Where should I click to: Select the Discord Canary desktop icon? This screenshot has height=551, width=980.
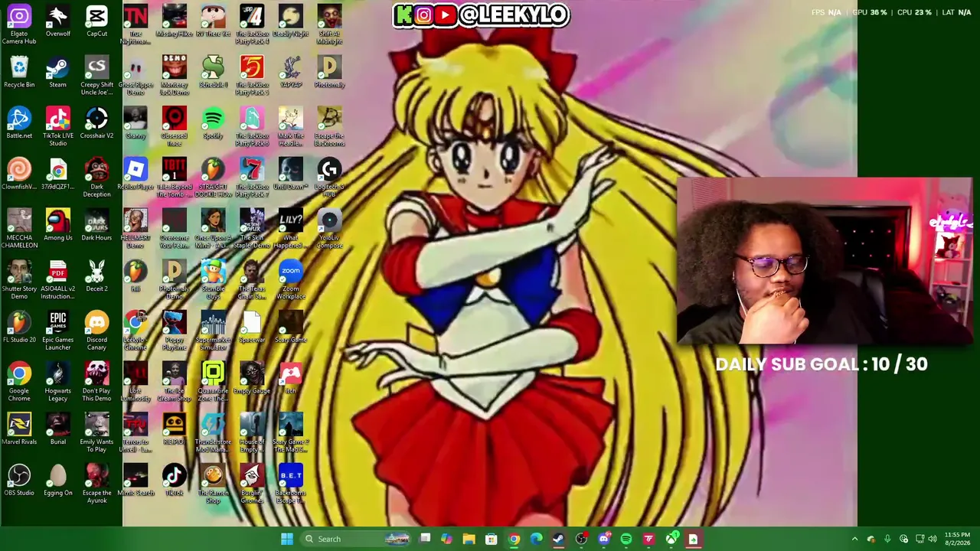96,331
